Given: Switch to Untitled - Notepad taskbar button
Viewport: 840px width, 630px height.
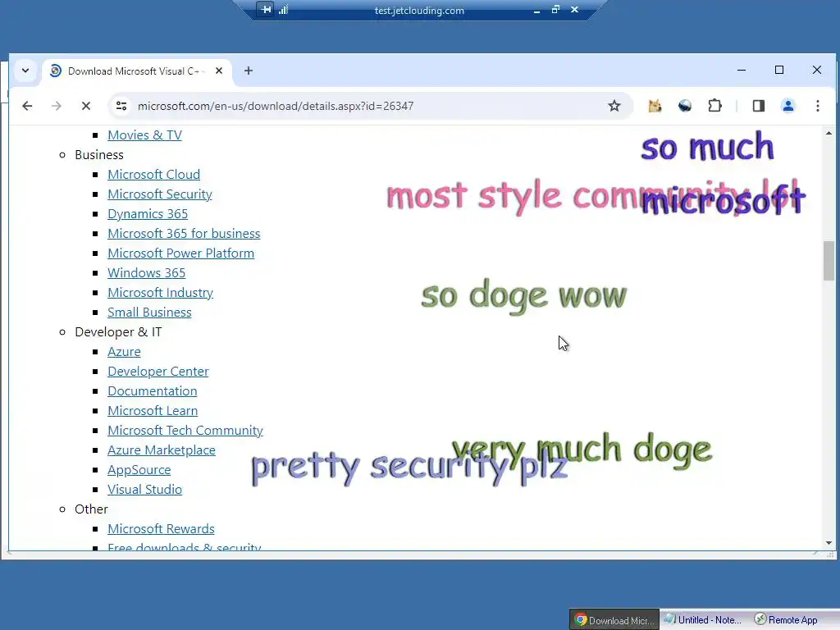Looking at the screenshot, I should point(703,620).
